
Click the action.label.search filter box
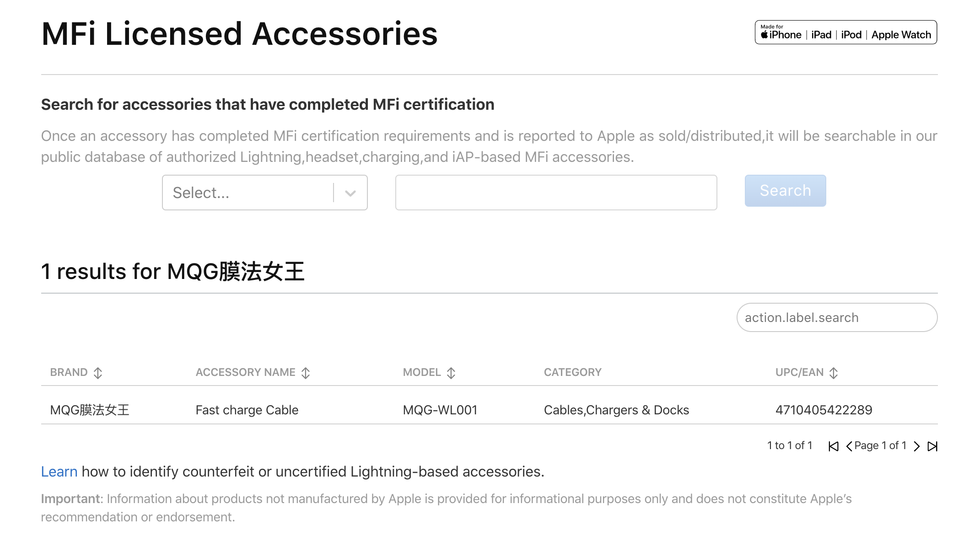[836, 317]
